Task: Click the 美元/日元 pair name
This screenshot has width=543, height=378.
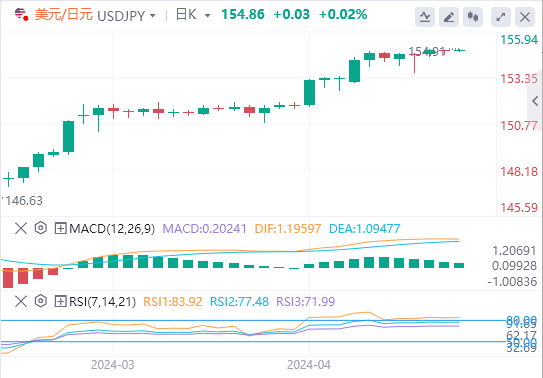Action: pos(64,15)
